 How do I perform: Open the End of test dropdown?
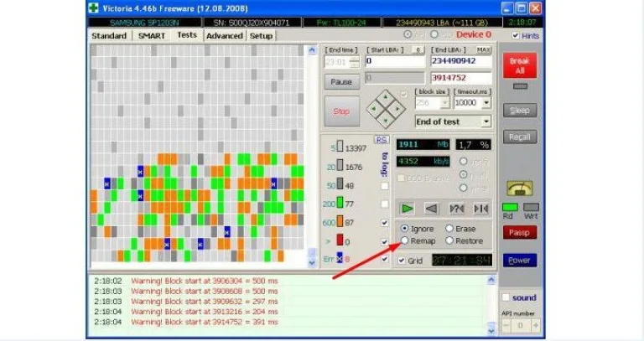[486, 121]
